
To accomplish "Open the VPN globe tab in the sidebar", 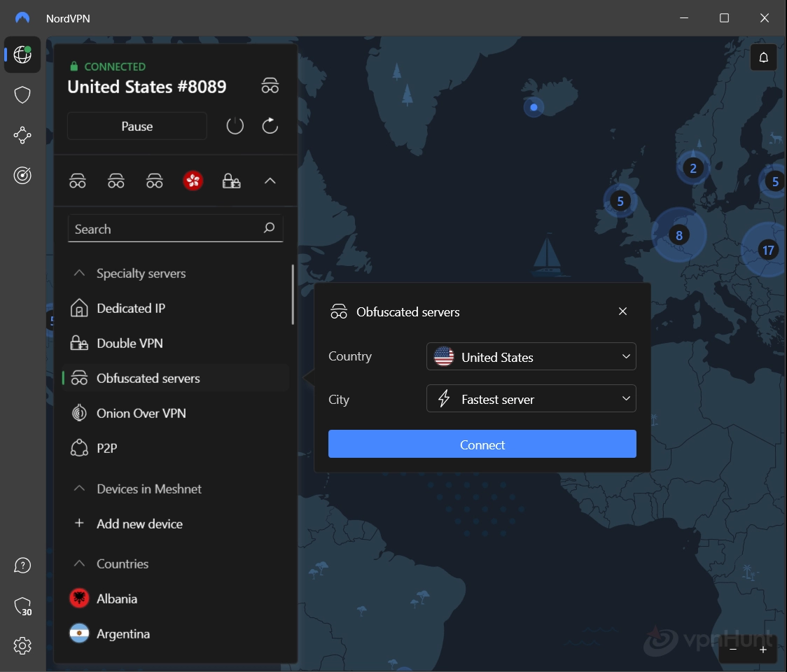I will (22, 55).
